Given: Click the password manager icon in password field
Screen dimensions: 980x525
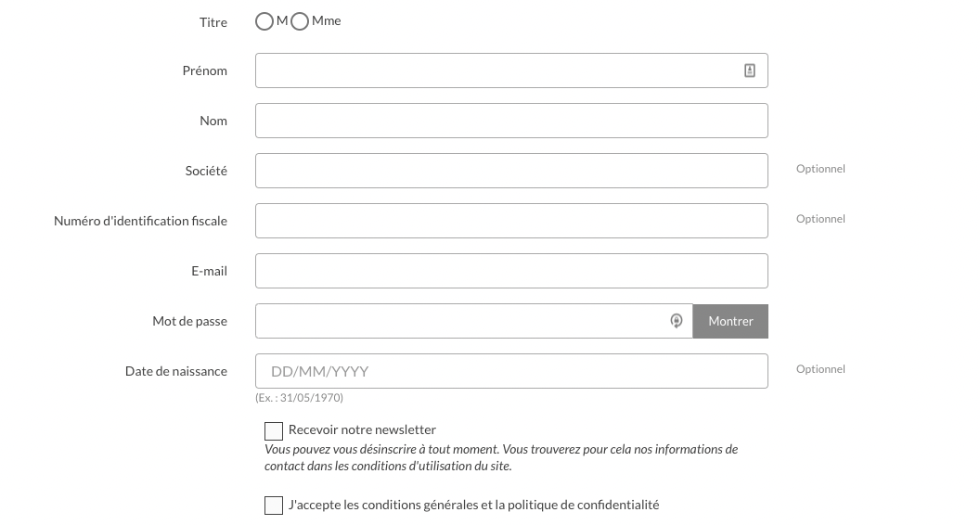Looking at the screenshot, I should [677, 321].
